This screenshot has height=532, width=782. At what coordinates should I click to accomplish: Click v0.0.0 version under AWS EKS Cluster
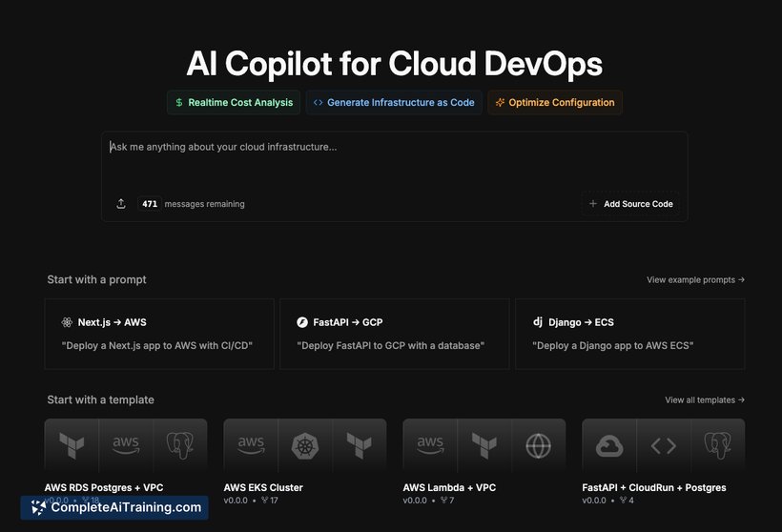[236, 501]
